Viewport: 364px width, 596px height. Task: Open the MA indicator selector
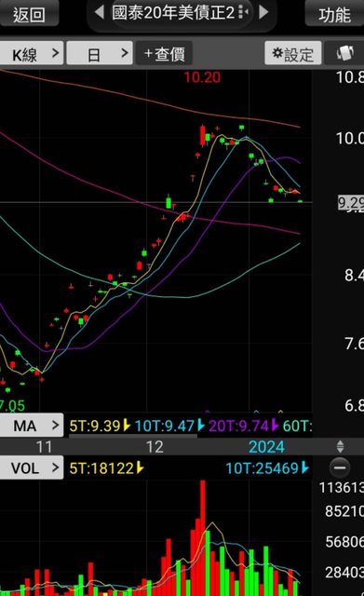point(32,425)
